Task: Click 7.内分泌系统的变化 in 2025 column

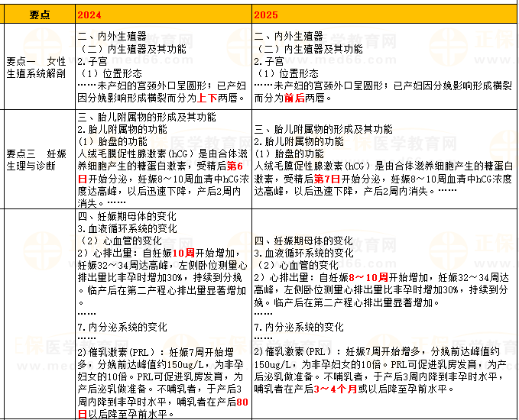Action: (x=299, y=326)
